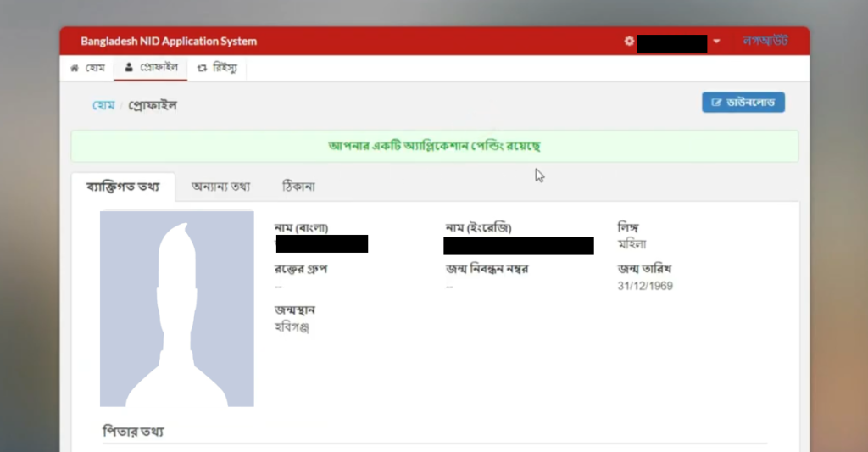868x452 pixels.
Task: Click the লগআউট link
Action: 765,41
